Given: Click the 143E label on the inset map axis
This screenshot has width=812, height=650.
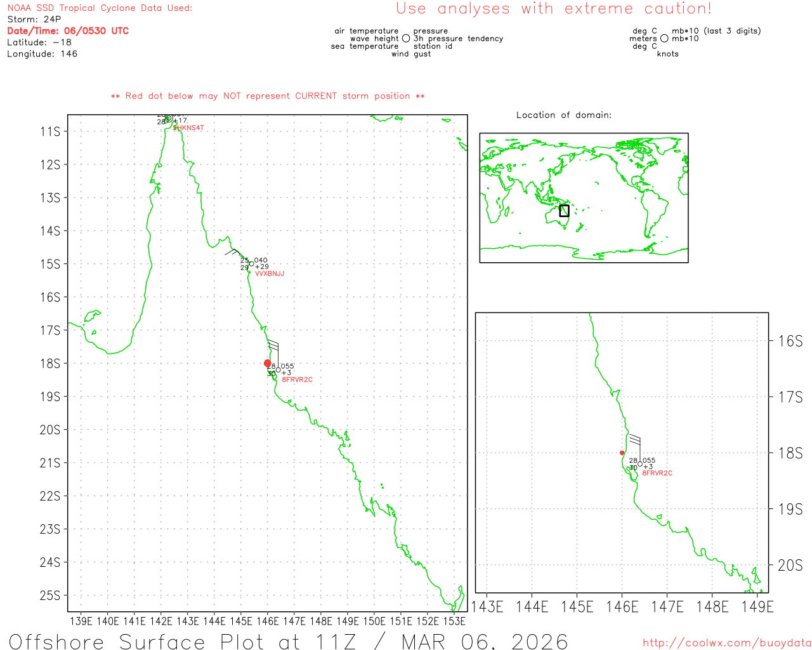Looking at the screenshot, I should pos(487,607).
